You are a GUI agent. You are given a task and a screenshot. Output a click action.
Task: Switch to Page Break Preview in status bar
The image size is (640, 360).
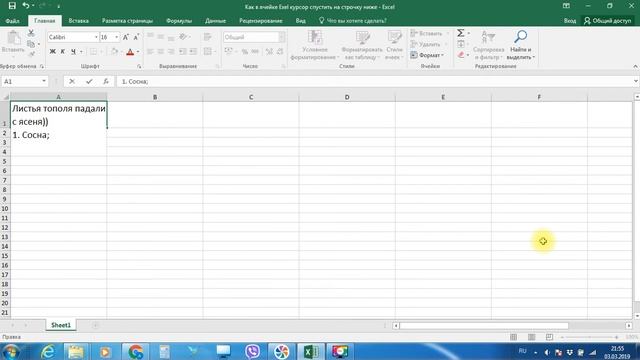tap(549, 337)
